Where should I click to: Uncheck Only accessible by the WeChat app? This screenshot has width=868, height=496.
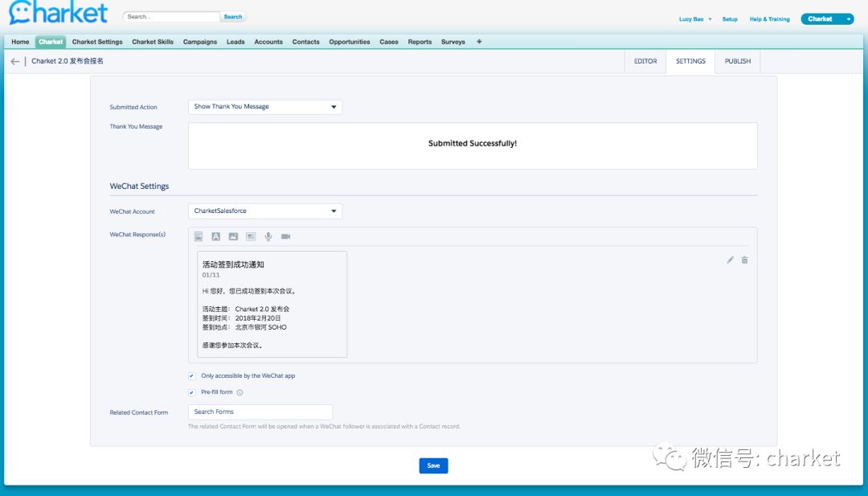[192, 375]
